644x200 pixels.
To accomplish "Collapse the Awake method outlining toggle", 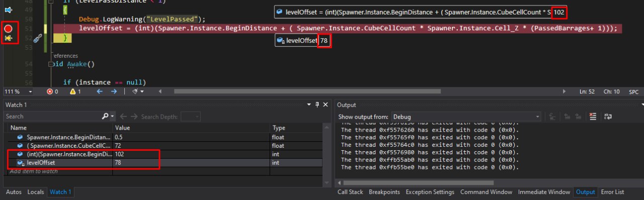I will coord(50,64).
